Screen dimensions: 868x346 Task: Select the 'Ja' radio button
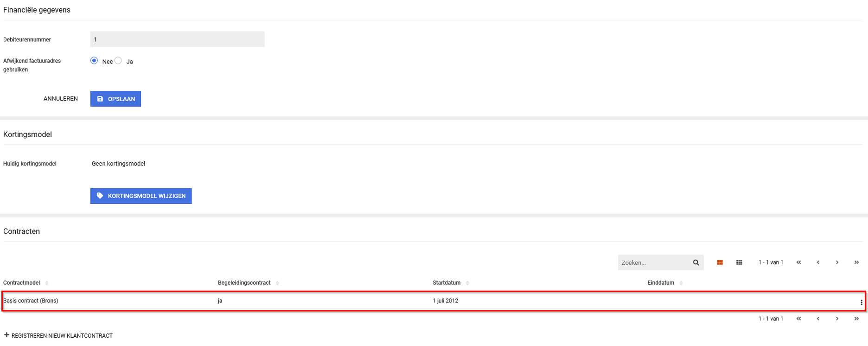[118, 61]
